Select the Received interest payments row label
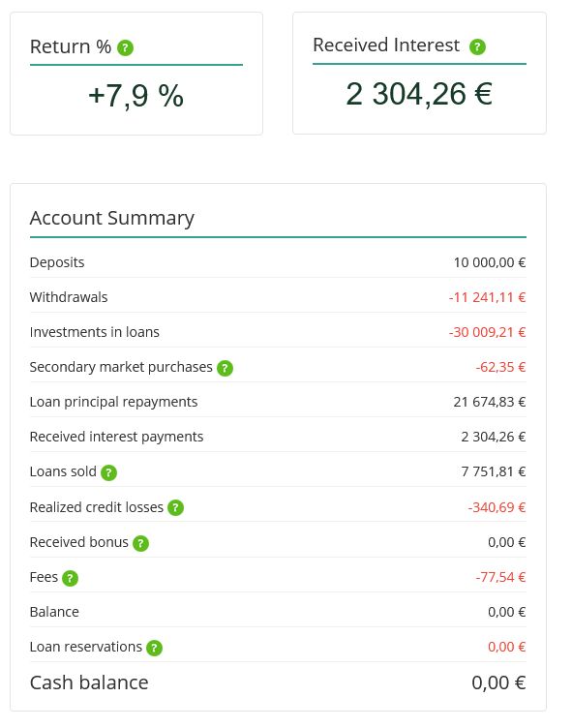 pos(116,437)
